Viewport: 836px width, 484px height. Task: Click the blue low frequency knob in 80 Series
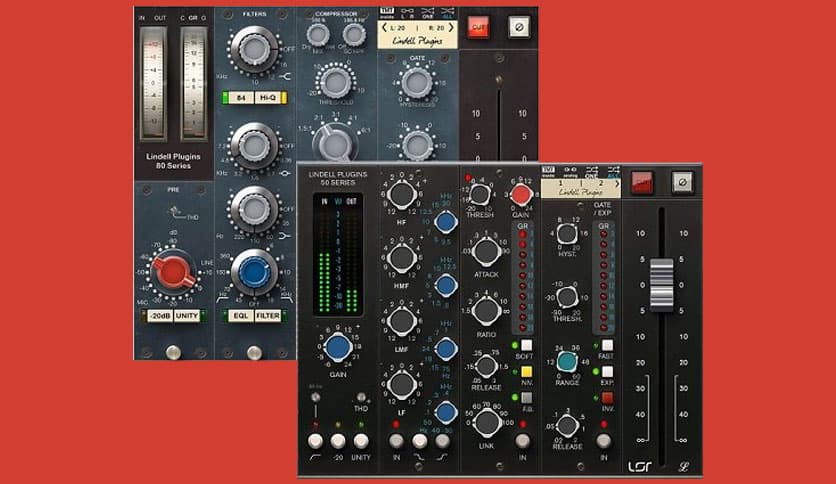point(254,272)
